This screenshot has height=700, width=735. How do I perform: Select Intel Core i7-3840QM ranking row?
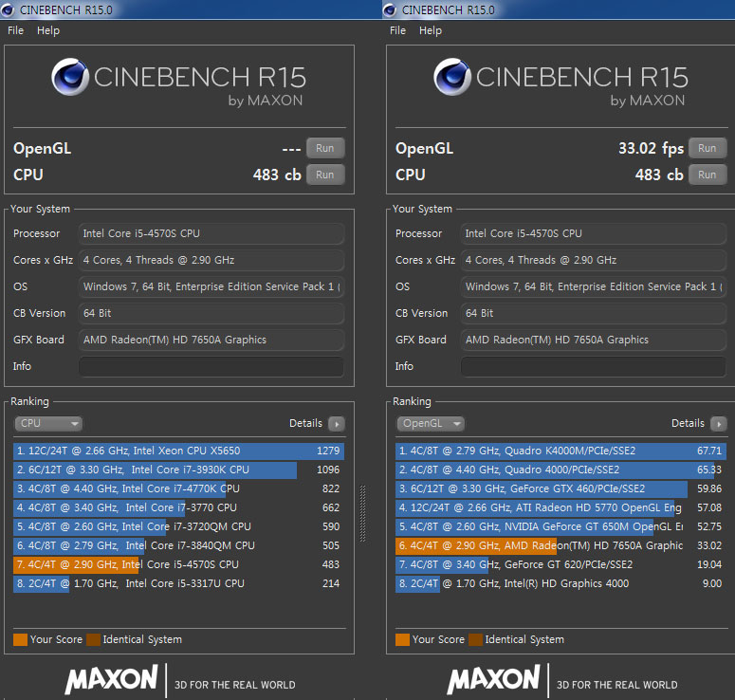178,545
